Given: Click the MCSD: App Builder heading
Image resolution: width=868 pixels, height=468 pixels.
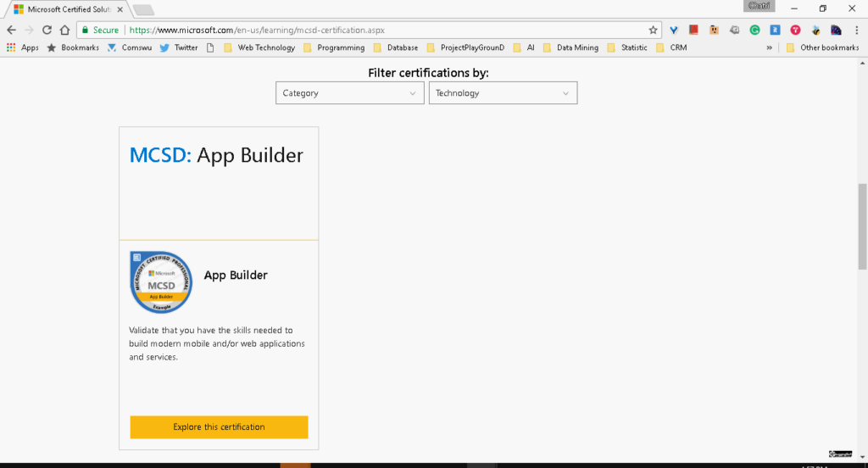Looking at the screenshot, I should pos(216,155).
